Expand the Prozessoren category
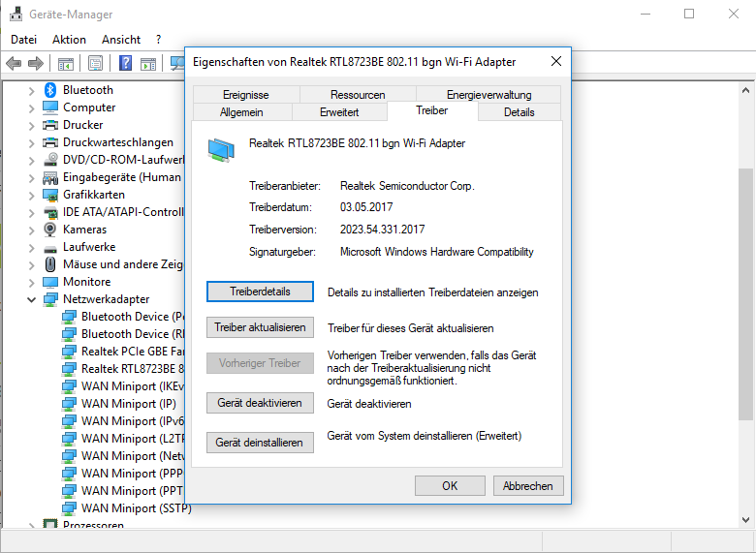 (x=31, y=526)
